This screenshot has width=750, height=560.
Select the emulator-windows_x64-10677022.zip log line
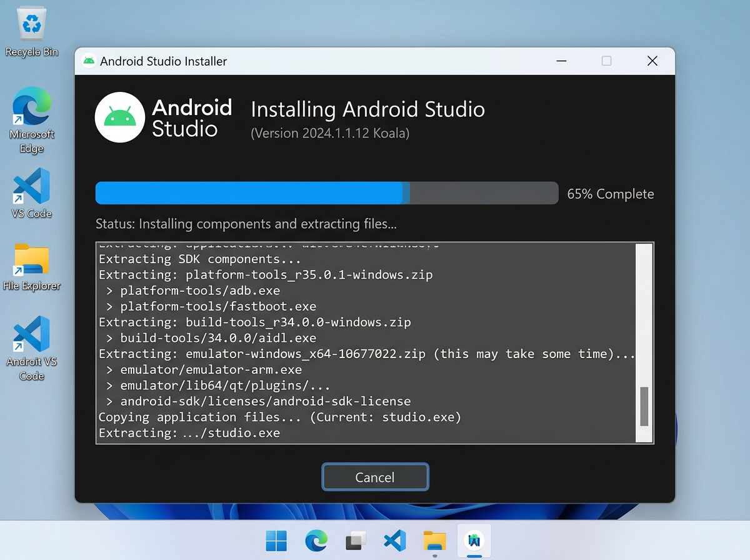tap(367, 354)
